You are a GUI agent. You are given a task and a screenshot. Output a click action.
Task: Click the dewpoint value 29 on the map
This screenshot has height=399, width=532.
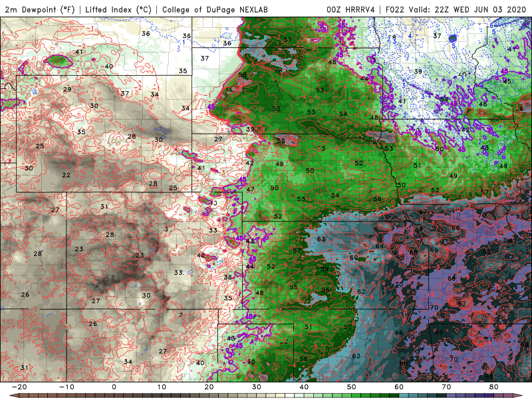tap(67, 90)
